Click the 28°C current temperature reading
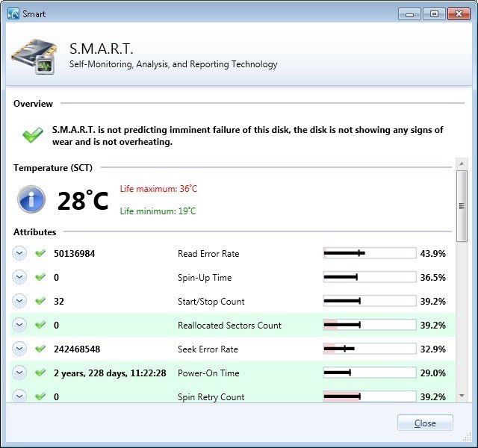Viewport: 478px width, 448px height. click(x=83, y=201)
